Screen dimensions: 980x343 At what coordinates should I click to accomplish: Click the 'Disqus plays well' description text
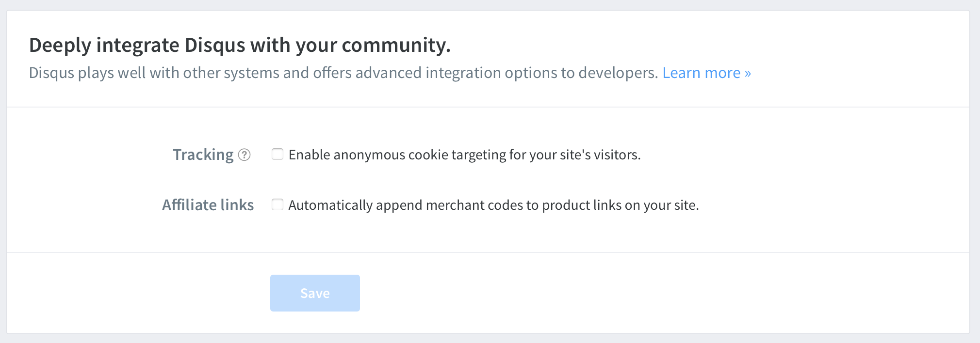pyautogui.click(x=343, y=73)
